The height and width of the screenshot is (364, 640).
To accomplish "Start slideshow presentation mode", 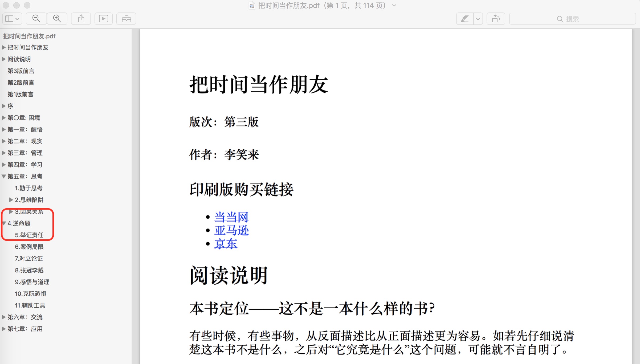I will pyautogui.click(x=103, y=18).
